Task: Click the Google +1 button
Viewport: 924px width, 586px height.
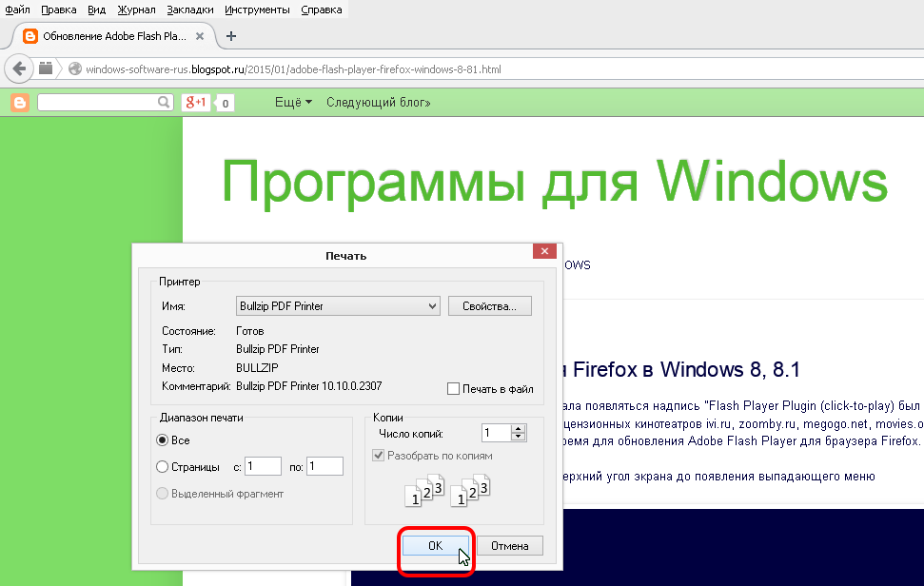Action: [x=196, y=103]
